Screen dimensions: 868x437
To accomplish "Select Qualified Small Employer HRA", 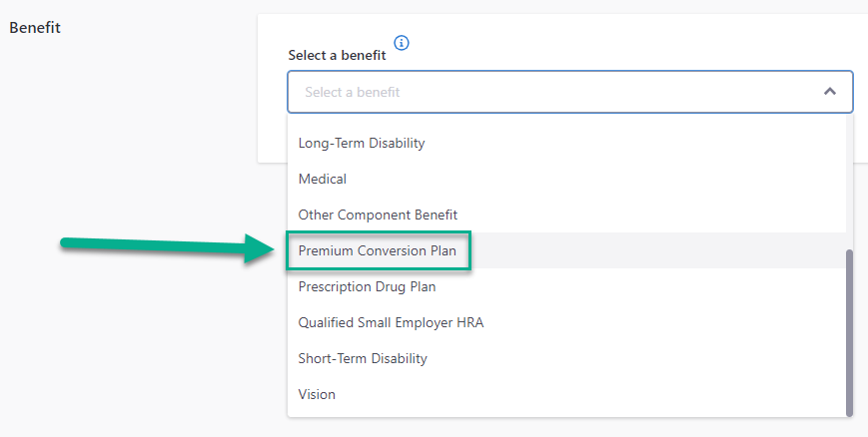I will (x=391, y=322).
